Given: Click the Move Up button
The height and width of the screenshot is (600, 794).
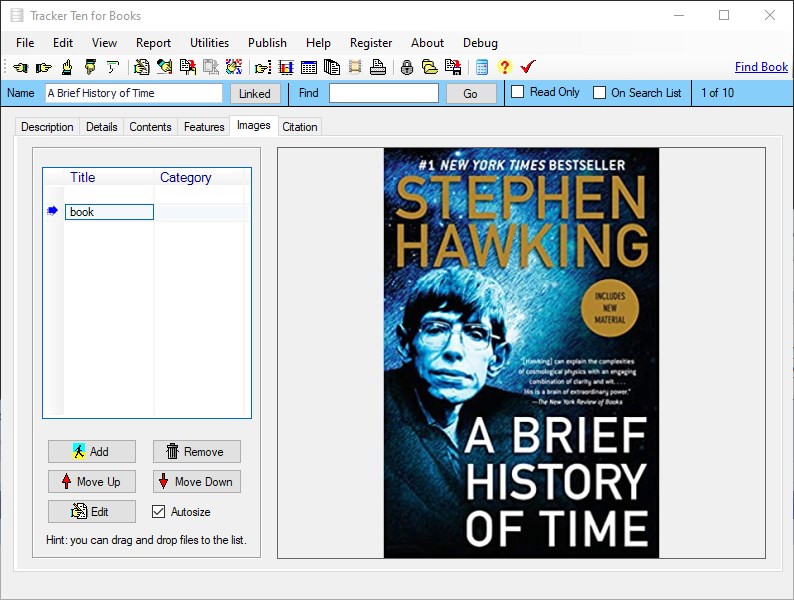Looking at the screenshot, I should click(92, 482).
